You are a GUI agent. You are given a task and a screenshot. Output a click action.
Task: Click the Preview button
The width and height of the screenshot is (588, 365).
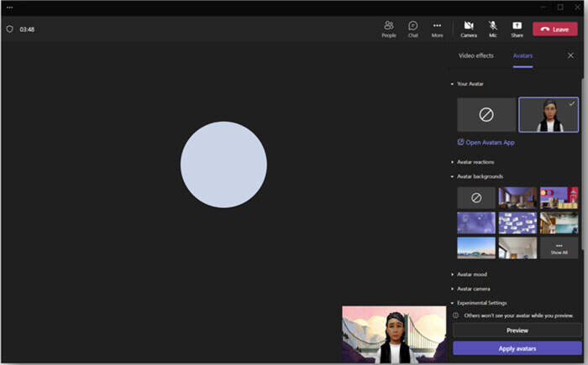click(517, 331)
